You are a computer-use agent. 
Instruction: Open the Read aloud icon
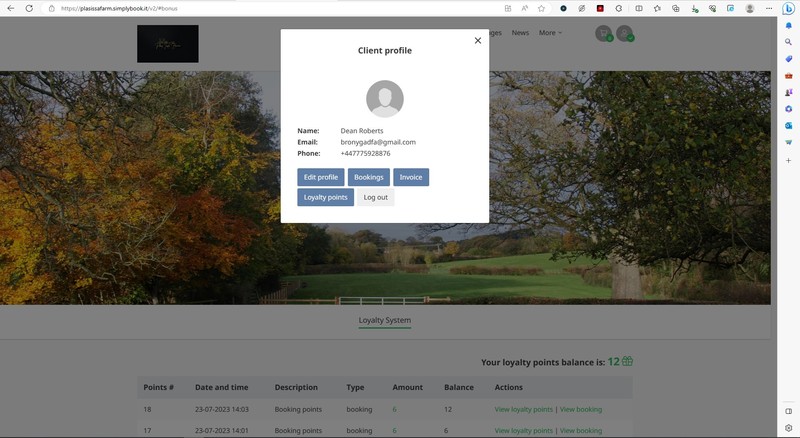click(524, 8)
